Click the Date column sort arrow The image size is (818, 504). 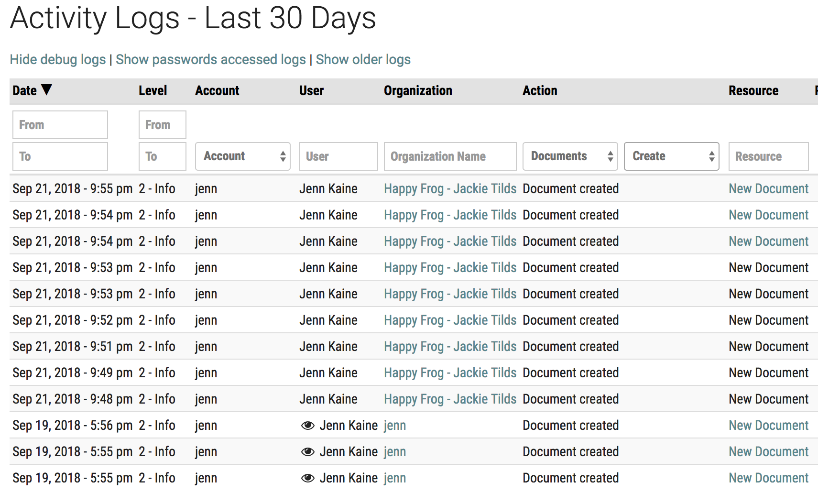click(46, 90)
